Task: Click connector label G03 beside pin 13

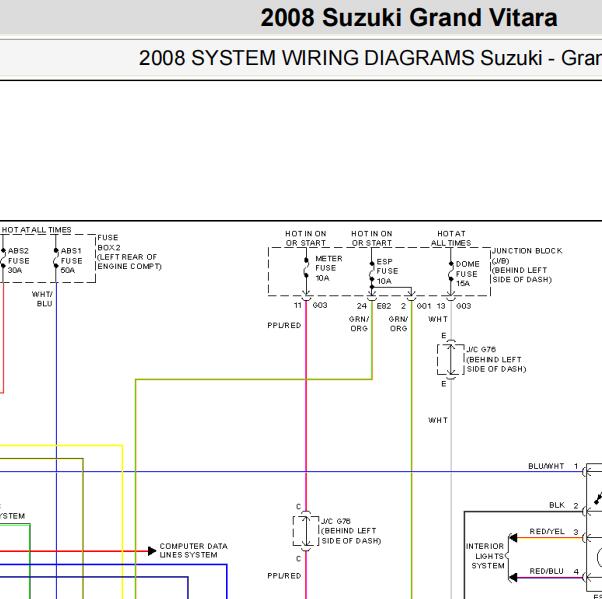Action: (x=463, y=306)
